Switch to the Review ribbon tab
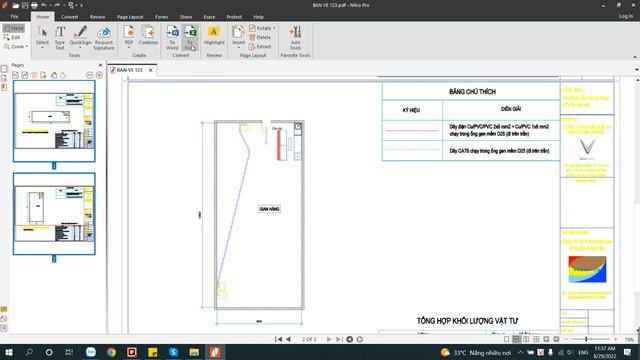The image size is (640, 360). pyautogui.click(x=97, y=17)
